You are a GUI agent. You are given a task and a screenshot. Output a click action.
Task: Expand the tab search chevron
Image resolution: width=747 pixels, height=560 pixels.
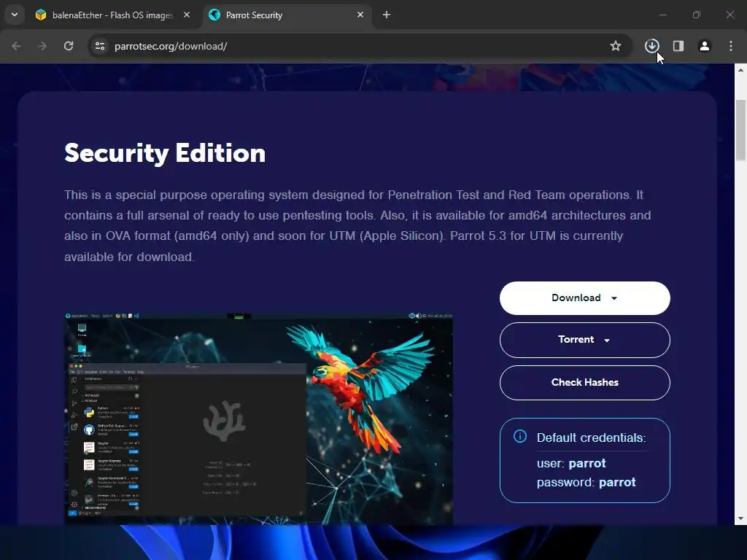tap(15, 15)
